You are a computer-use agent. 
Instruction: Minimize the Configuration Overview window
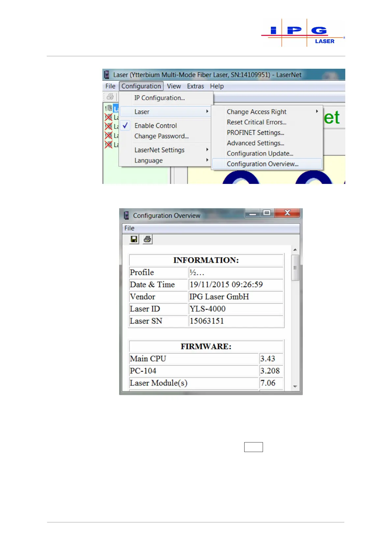tap(253, 213)
